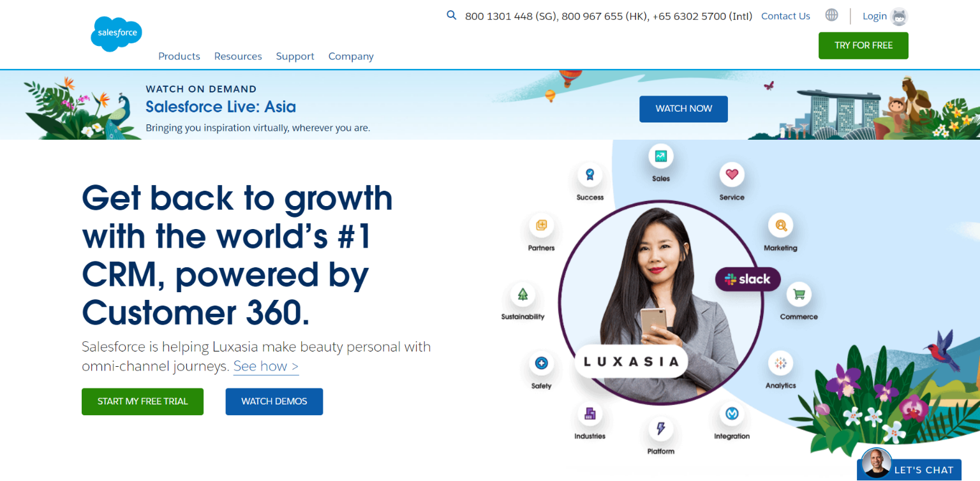Click the Integration icon
Viewport: 980px width, 481px height.
(732, 414)
